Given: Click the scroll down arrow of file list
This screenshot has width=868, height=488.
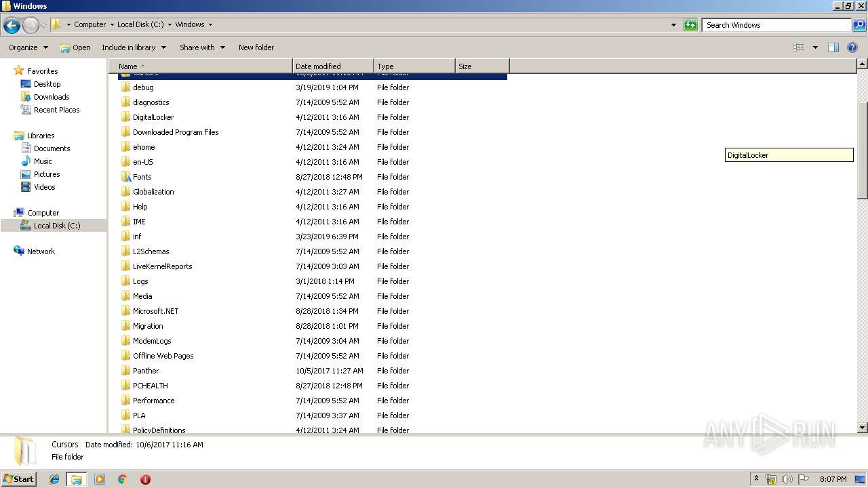Looking at the screenshot, I should pyautogui.click(x=862, y=428).
